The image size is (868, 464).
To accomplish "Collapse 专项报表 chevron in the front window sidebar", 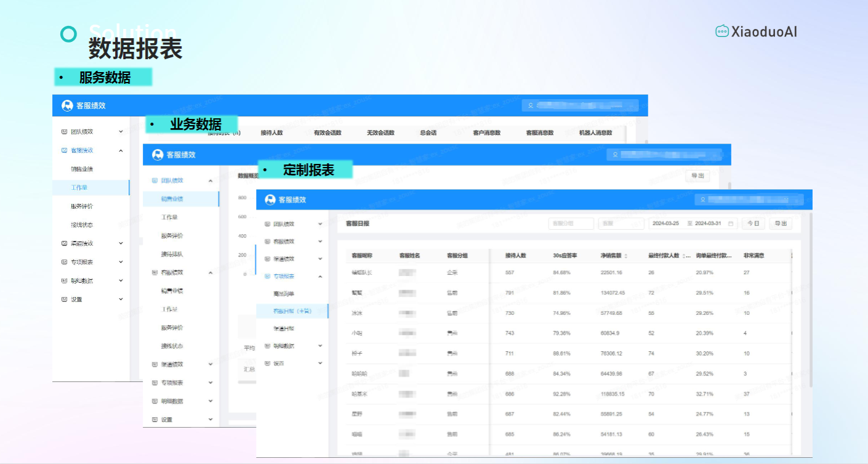I will (320, 277).
